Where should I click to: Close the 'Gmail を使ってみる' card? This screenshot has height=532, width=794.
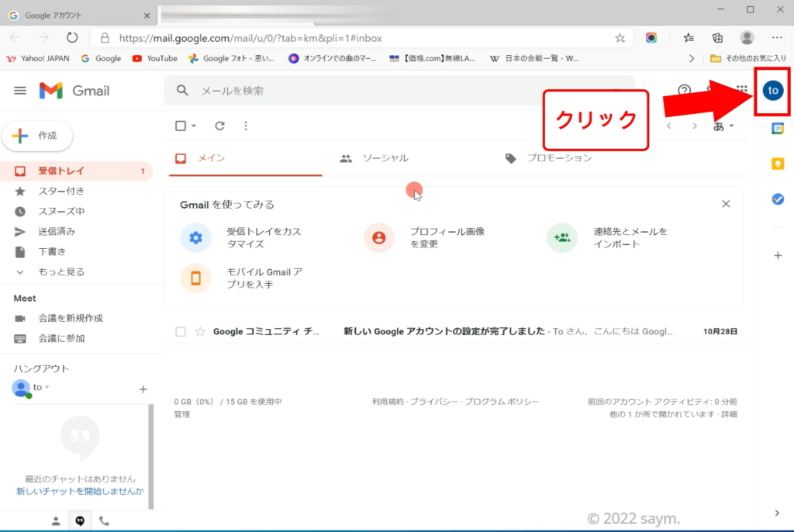726,204
